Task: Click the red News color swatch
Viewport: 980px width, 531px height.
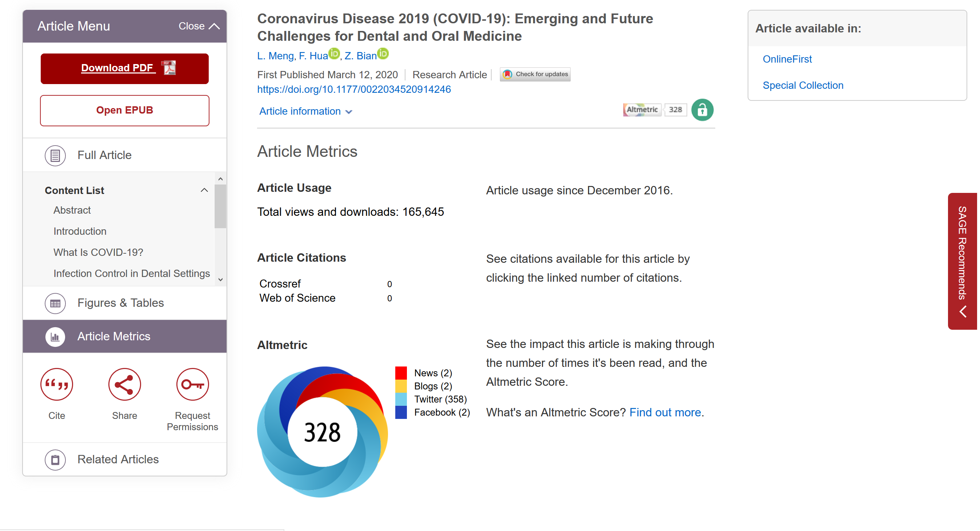Action: coord(401,373)
